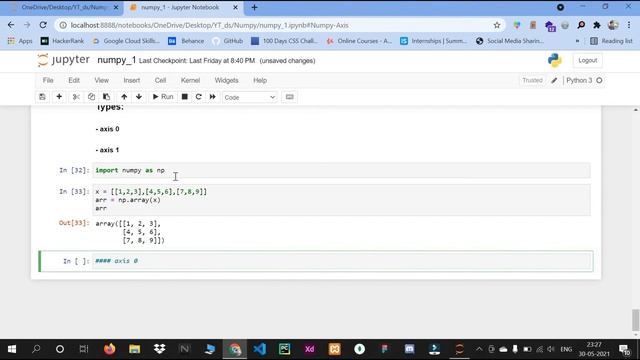The width and height of the screenshot is (640, 360).
Task: Click into the x = [[1,2,3]...] code cell
Action: (341, 200)
